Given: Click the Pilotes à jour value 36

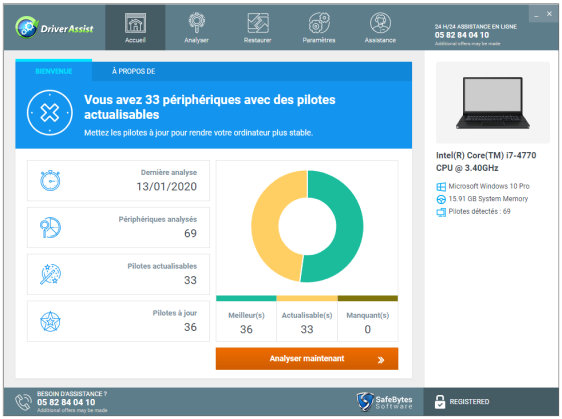Looking at the screenshot, I should click(x=190, y=327).
